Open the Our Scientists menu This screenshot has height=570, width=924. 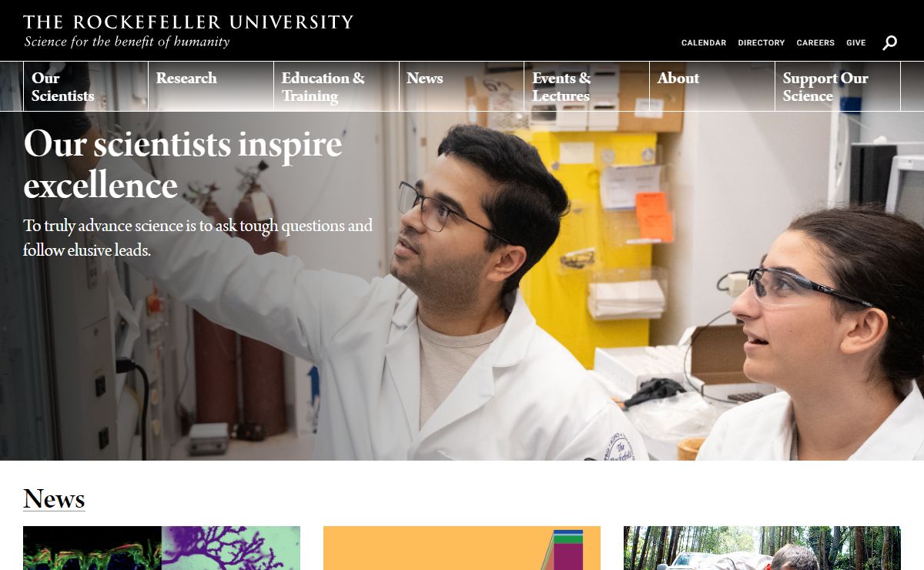(x=85, y=86)
